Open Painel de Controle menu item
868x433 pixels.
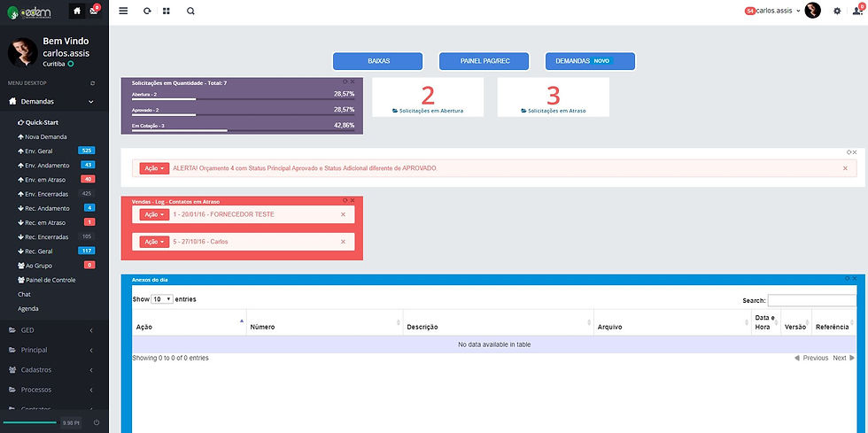46,280
